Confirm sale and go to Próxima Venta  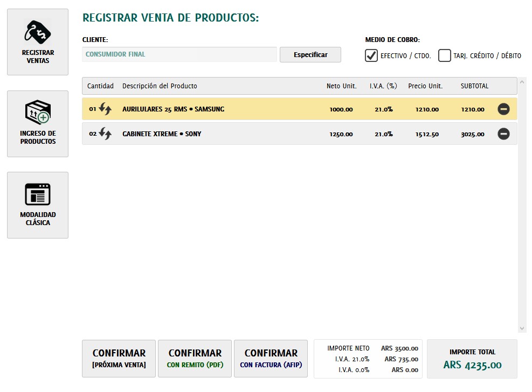coord(119,359)
